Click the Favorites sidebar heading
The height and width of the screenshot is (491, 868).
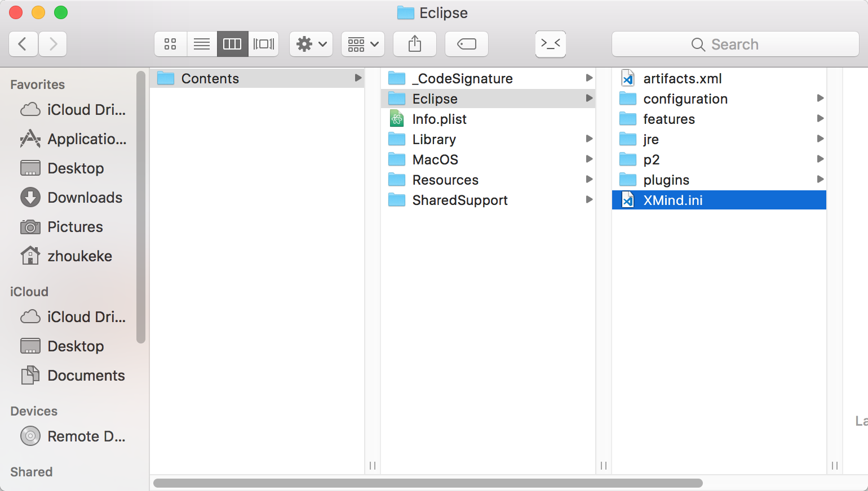pos(38,84)
